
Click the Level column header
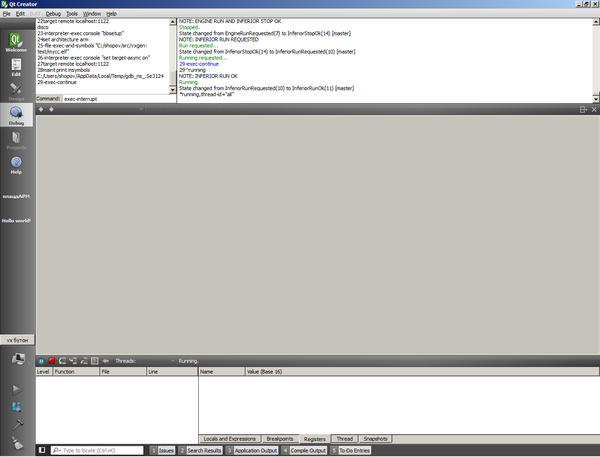tap(43, 372)
